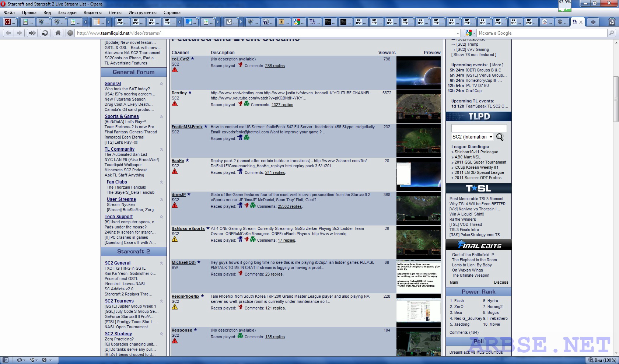Collapse the TL Community section arrow

[161, 149]
